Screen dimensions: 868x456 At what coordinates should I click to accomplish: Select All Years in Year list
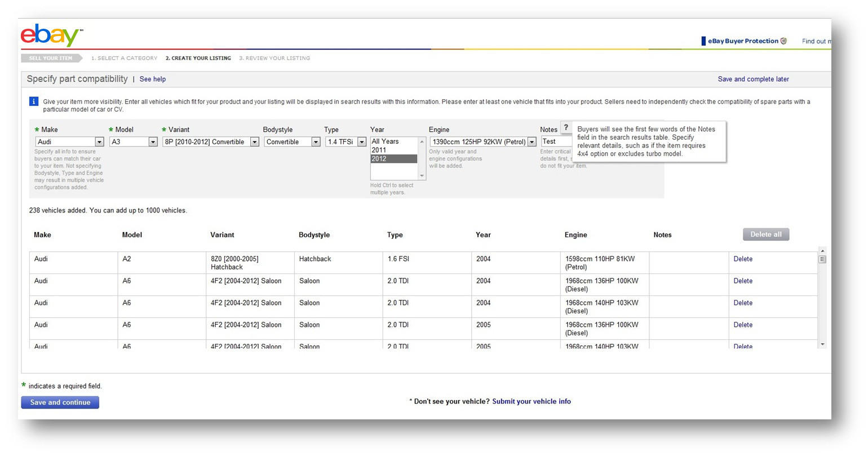(x=394, y=141)
